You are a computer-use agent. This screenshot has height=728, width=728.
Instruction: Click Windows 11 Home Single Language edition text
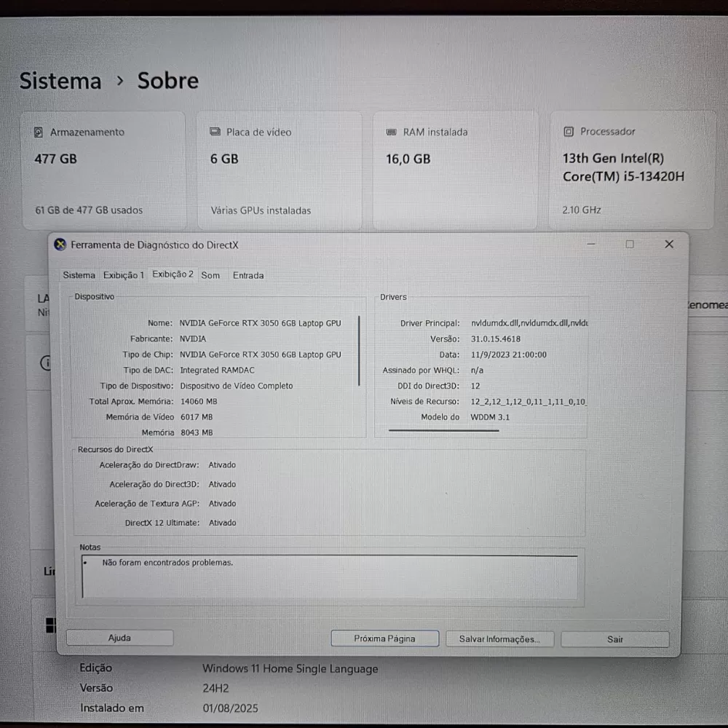pyautogui.click(x=290, y=668)
